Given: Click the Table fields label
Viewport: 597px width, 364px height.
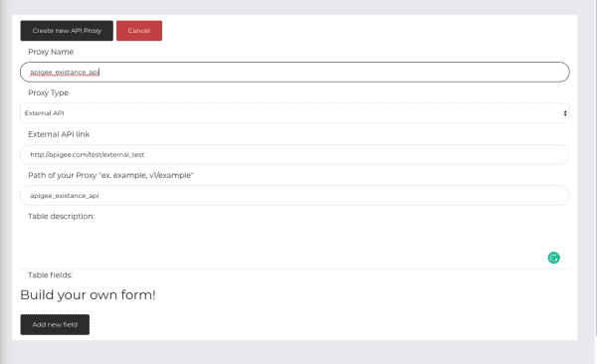Looking at the screenshot, I should [x=50, y=274].
